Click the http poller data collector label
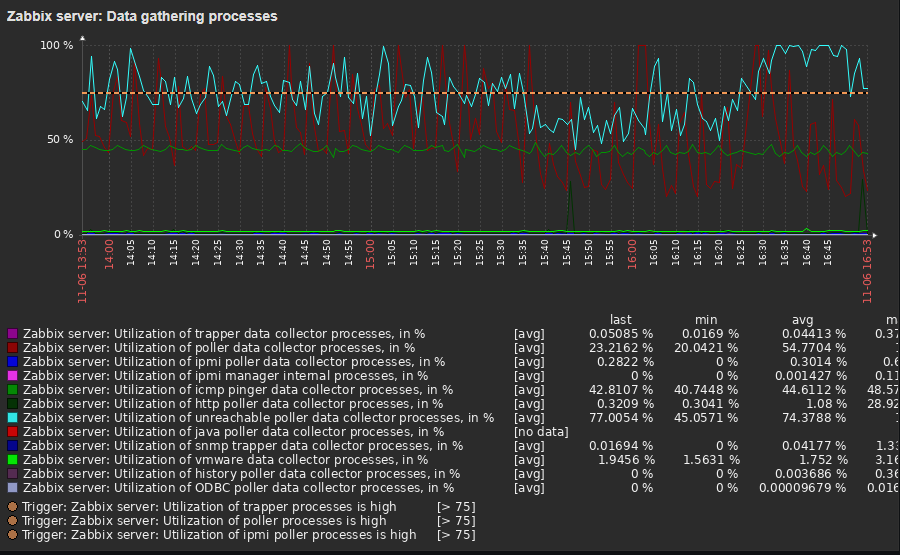 [232, 404]
